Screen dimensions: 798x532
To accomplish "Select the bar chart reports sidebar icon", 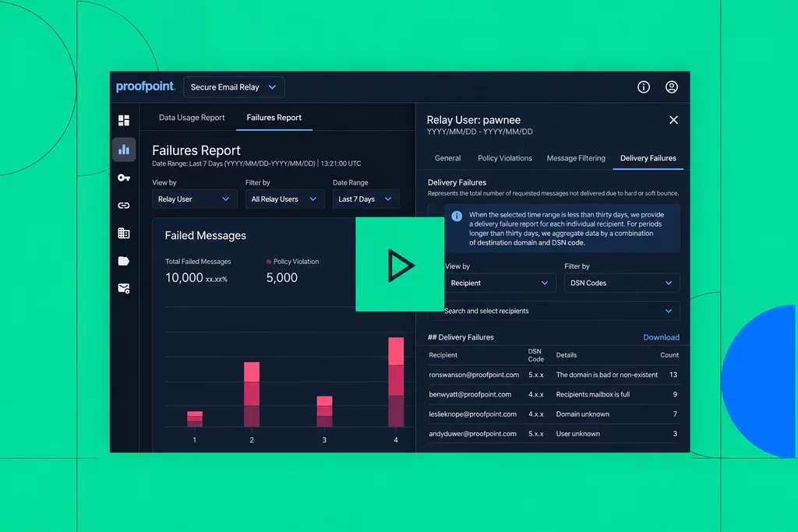I will 124,149.
